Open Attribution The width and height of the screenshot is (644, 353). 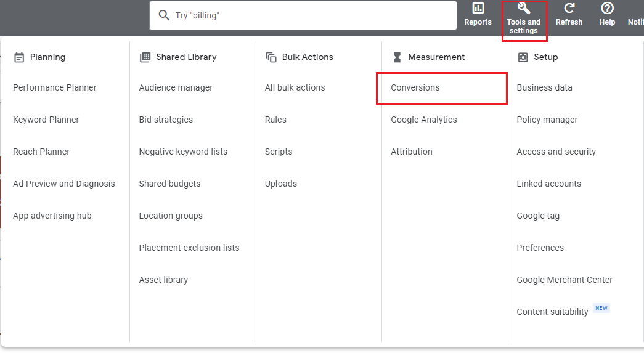(x=412, y=152)
